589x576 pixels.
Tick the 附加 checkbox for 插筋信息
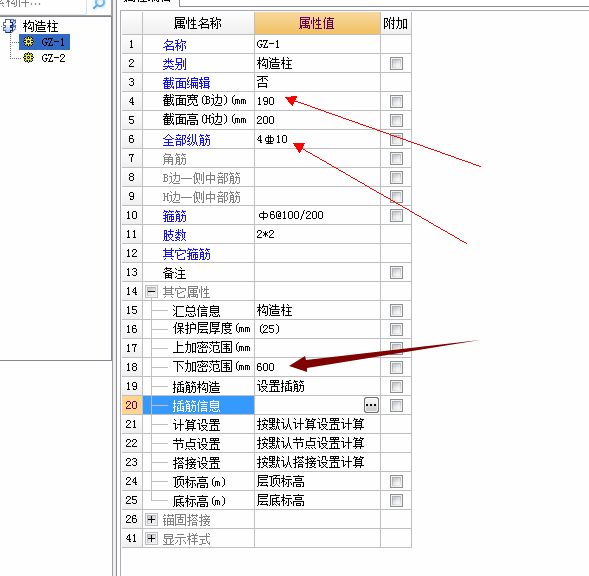[396, 405]
